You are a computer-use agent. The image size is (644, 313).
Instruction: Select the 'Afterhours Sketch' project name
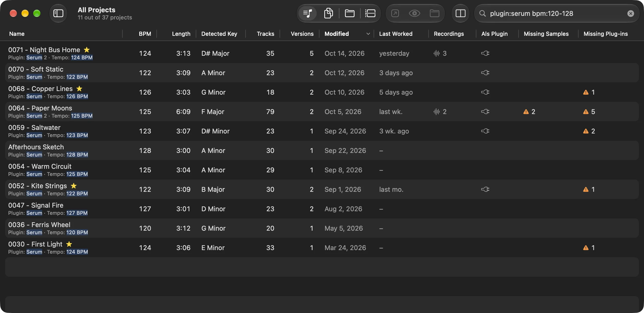point(36,147)
